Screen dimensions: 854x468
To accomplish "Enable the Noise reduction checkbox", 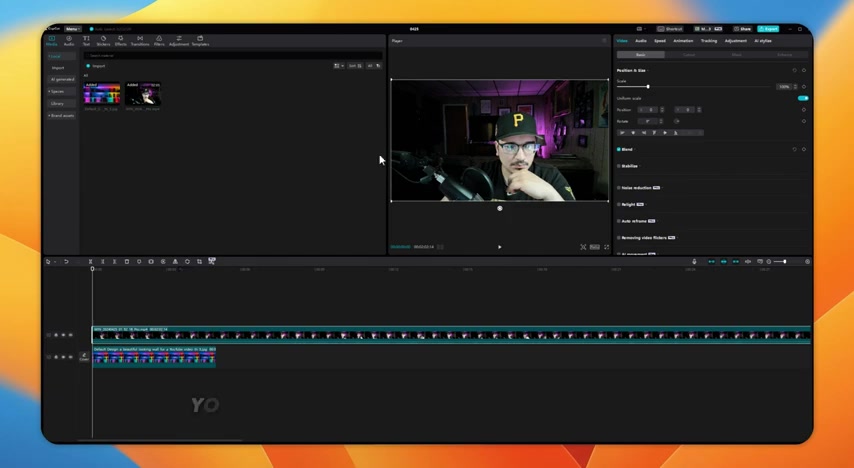I will 619,187.
